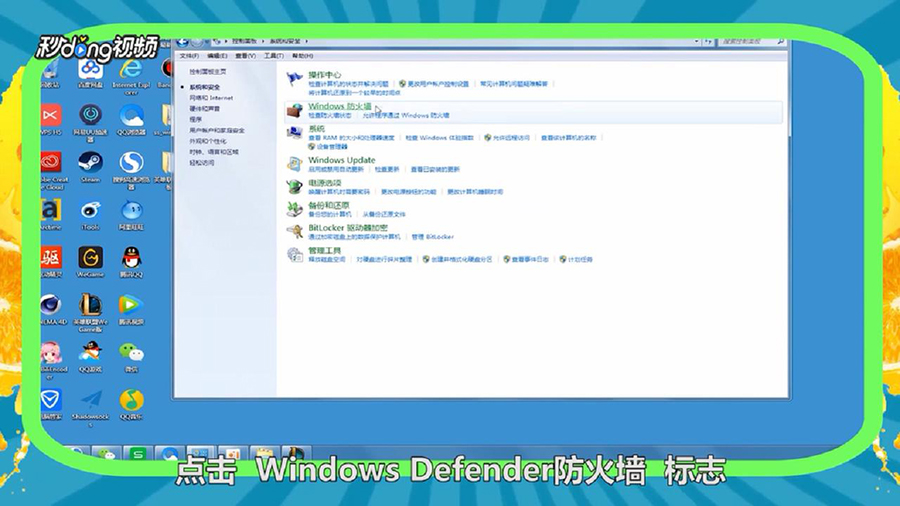Screen dimensions: 900x506
Task: Open Sogou high-speed browser desktop icon
Action: click(131, 163)
